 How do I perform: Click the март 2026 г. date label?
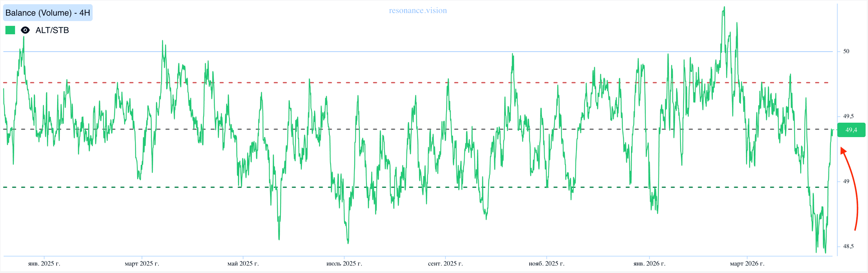click(x=747, y=264)
